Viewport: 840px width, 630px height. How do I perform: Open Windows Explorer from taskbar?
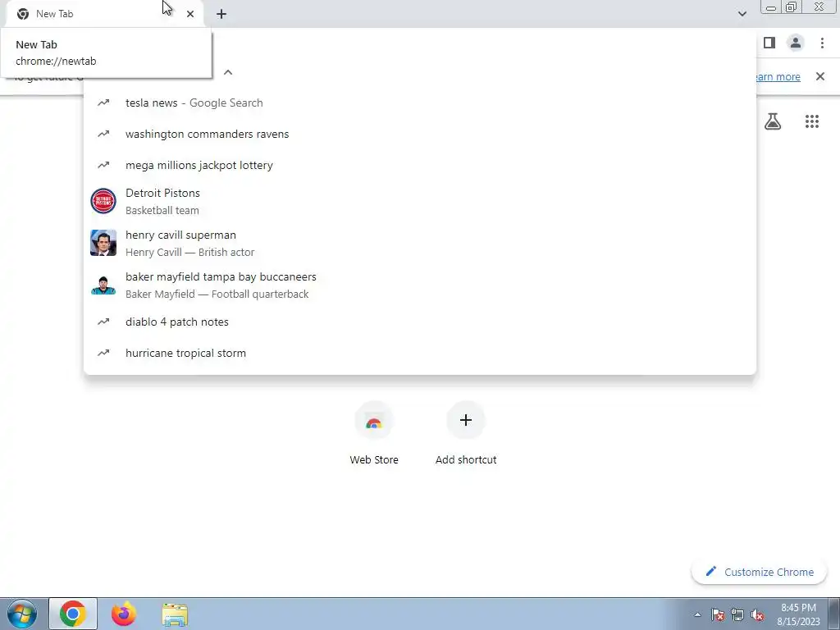[x=175, y=614]
